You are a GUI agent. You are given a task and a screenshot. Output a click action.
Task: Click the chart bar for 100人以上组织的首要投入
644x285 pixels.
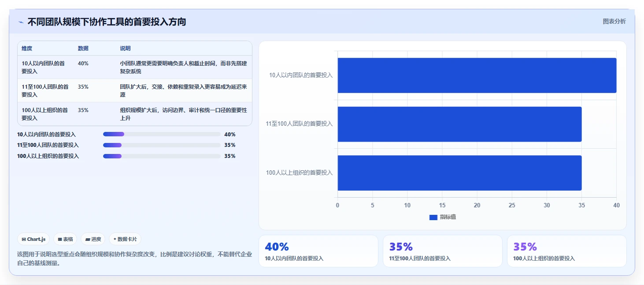tap(459, 173)
